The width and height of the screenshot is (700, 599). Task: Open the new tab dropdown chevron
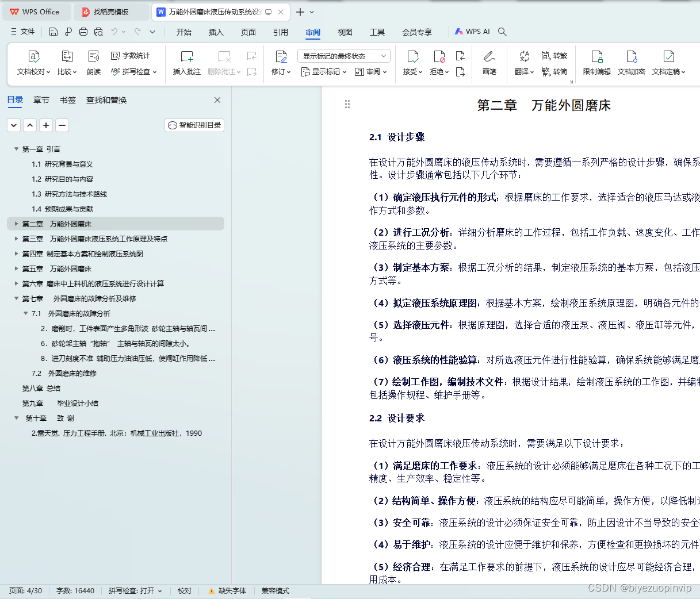312,12
